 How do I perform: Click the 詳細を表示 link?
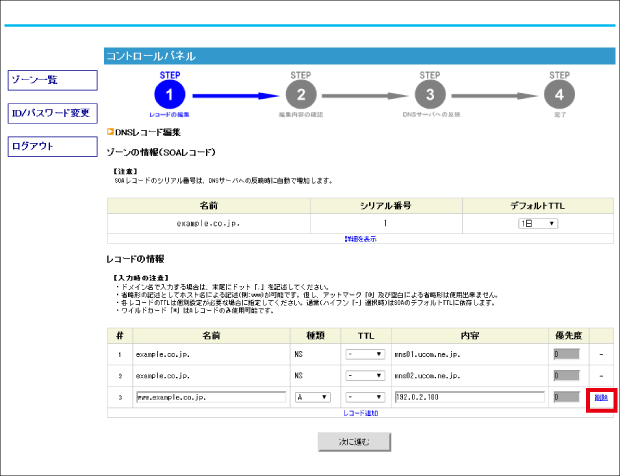[x=361, y=239]
